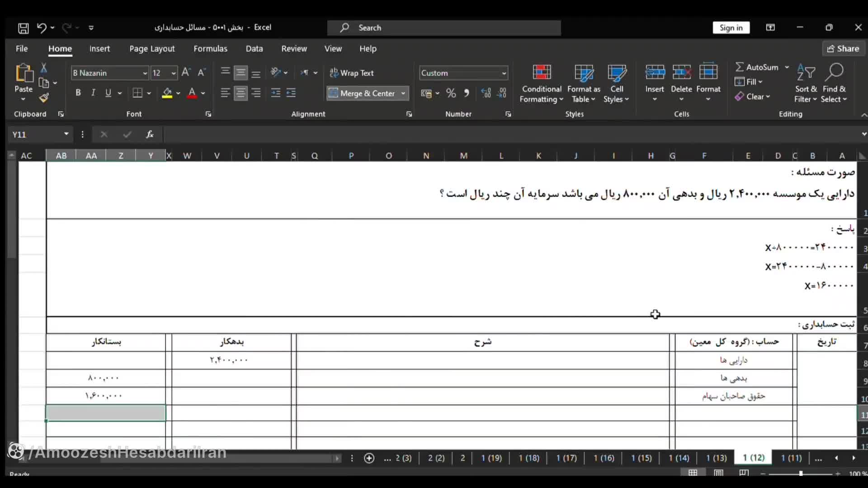Apply the Percent Style to the cell
Image resolution: width=868 pixels, height=488 pixels.
click(x=451, y=93)
